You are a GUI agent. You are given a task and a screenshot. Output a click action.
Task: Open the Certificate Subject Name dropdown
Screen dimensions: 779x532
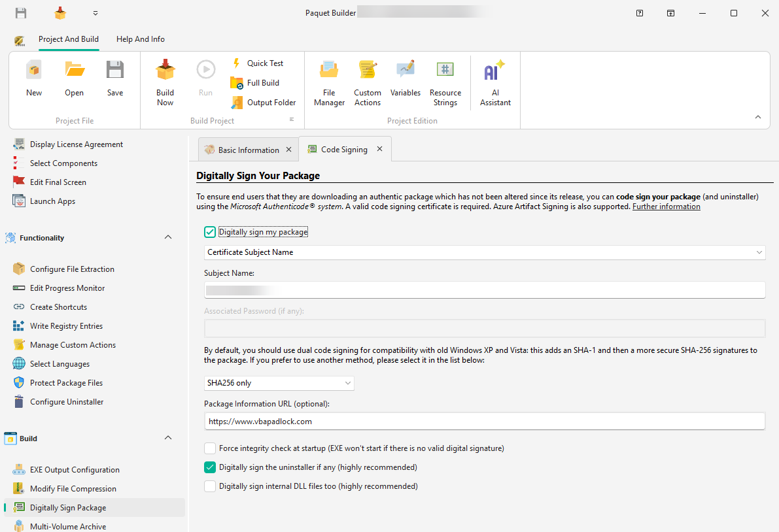click(x=484, y=252)
